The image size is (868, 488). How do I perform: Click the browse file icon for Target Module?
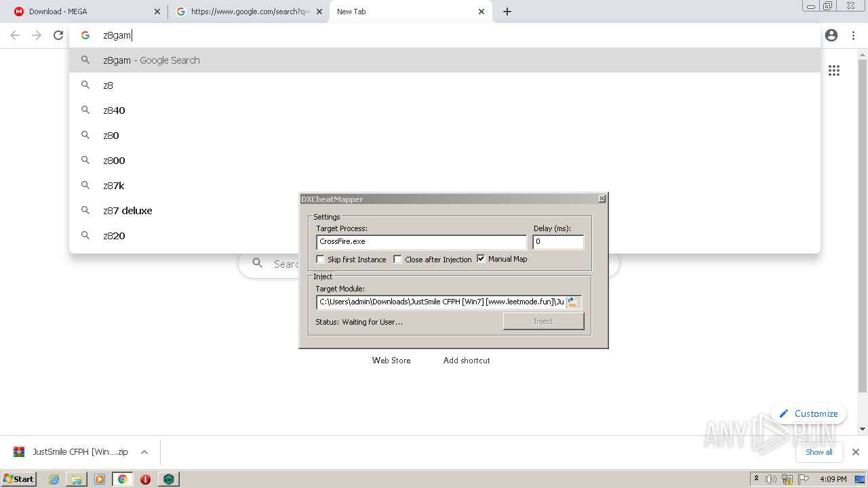(573, 302)
